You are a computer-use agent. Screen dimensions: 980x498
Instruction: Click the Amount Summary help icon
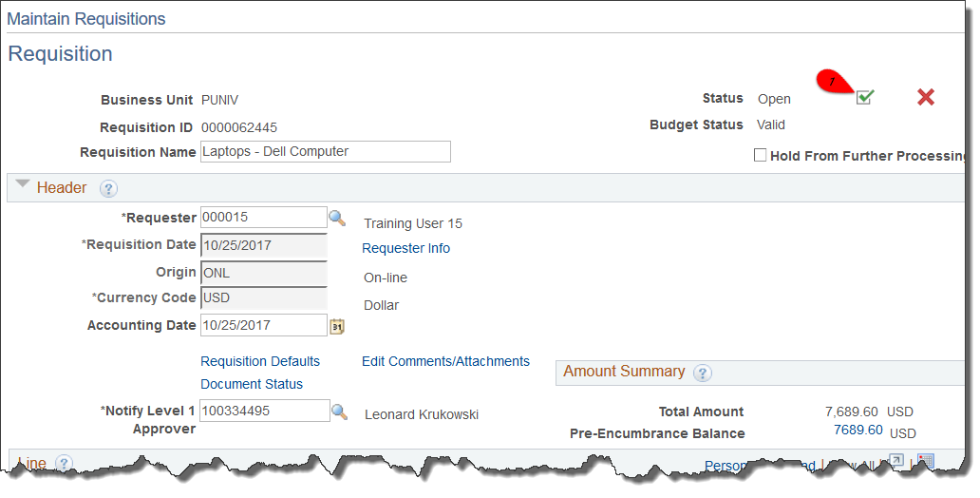point(703,373)
